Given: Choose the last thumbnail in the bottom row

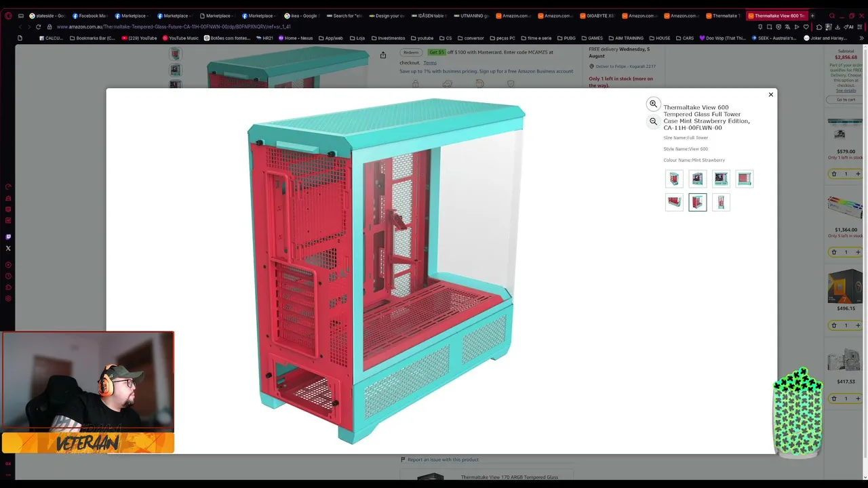Looking at the screenshot, I should (x=721, y=202).
